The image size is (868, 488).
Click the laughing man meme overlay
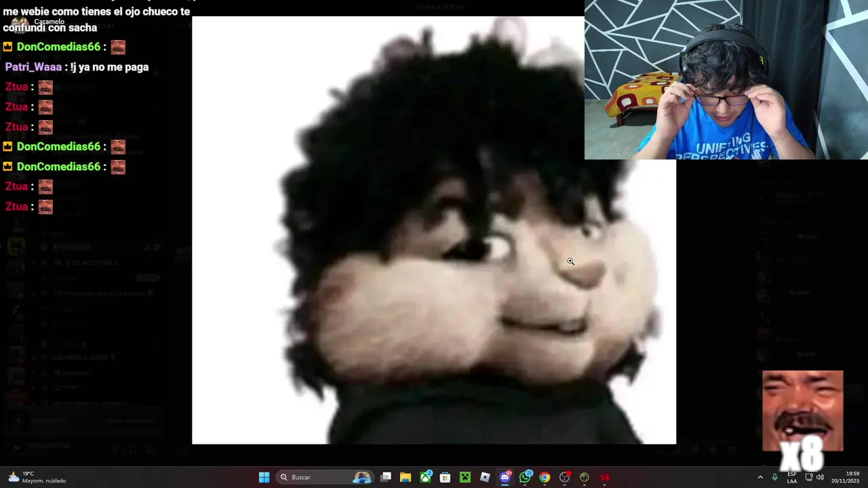pyautogui.click(x=803, y=411)
